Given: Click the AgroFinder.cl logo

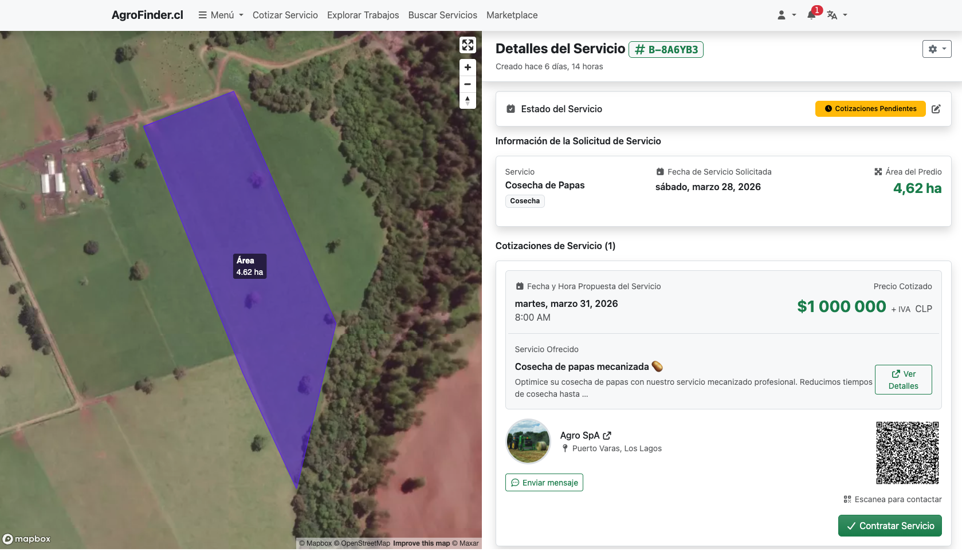Looking at the screenshot, I should coord(147,15).
